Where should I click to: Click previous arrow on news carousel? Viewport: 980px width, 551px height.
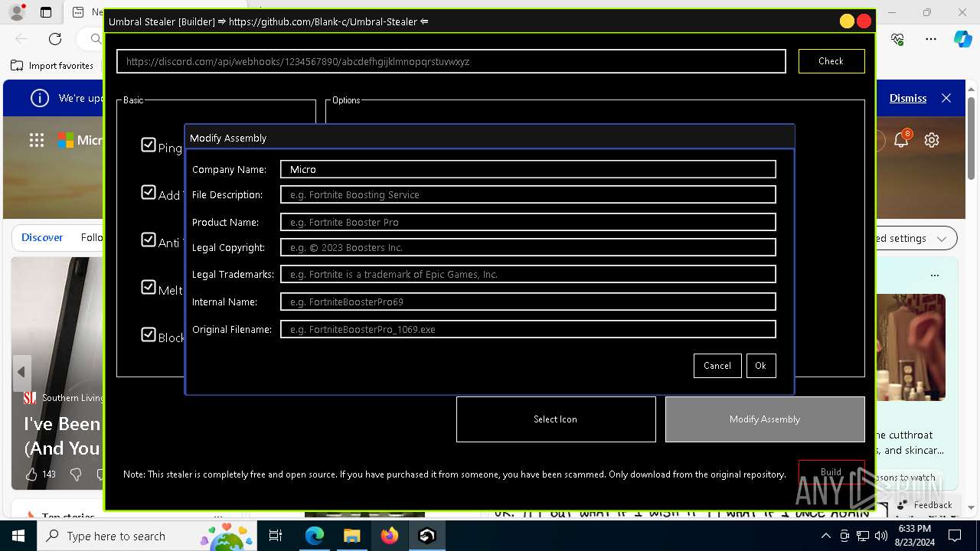point(21,372)
